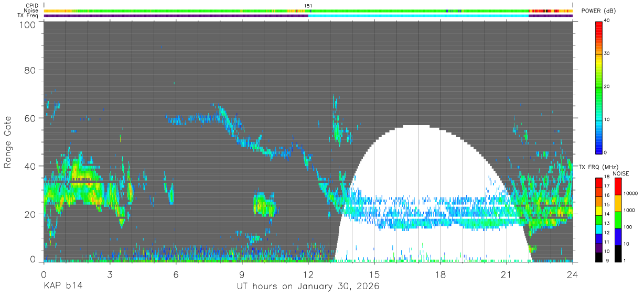The height and width of the screenshot is (297, 644).
Task: Click the yellow swatch in the NOISE legend
Action: 617,203
